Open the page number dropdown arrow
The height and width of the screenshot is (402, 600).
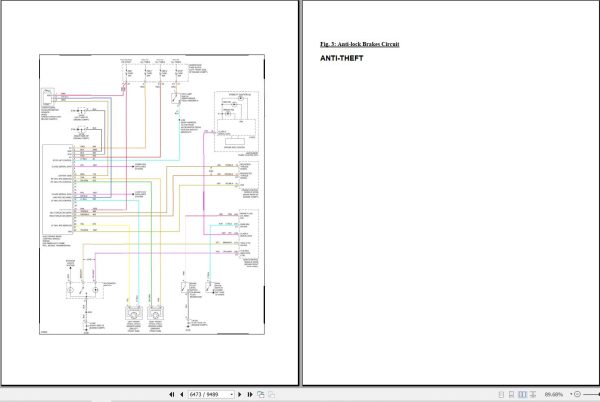tap(232, 394)
